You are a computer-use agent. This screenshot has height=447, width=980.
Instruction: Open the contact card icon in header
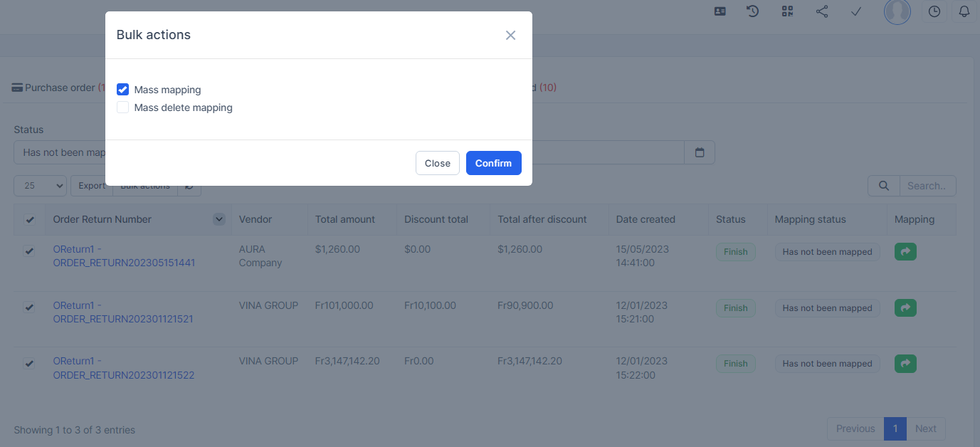pos(720,11)
